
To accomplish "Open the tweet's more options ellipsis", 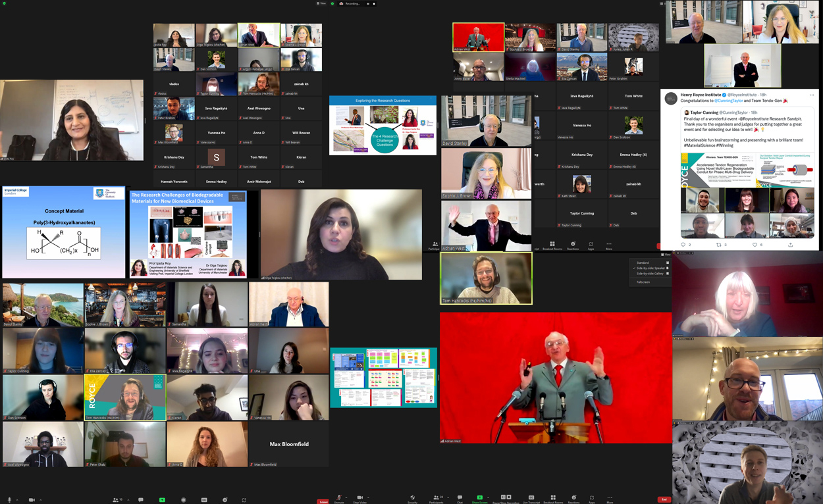I will [812, 95].
